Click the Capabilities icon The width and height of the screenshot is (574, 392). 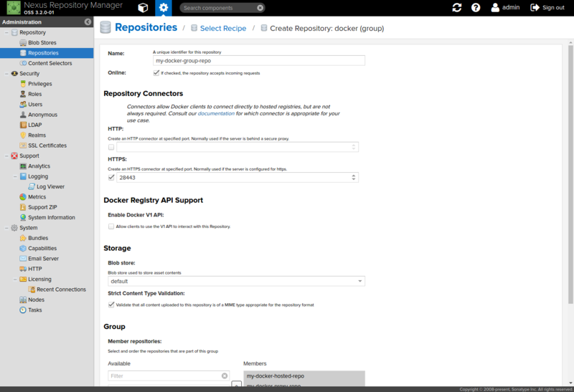[x=23, y=248]
